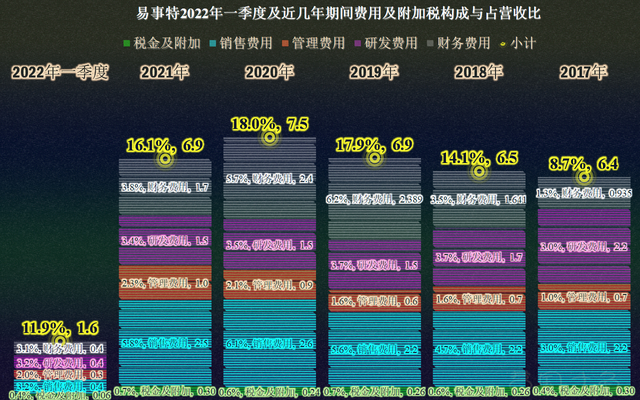Click the yellow 小计 legend marker
Screen dimensions: 640x400
coord(503,43)
